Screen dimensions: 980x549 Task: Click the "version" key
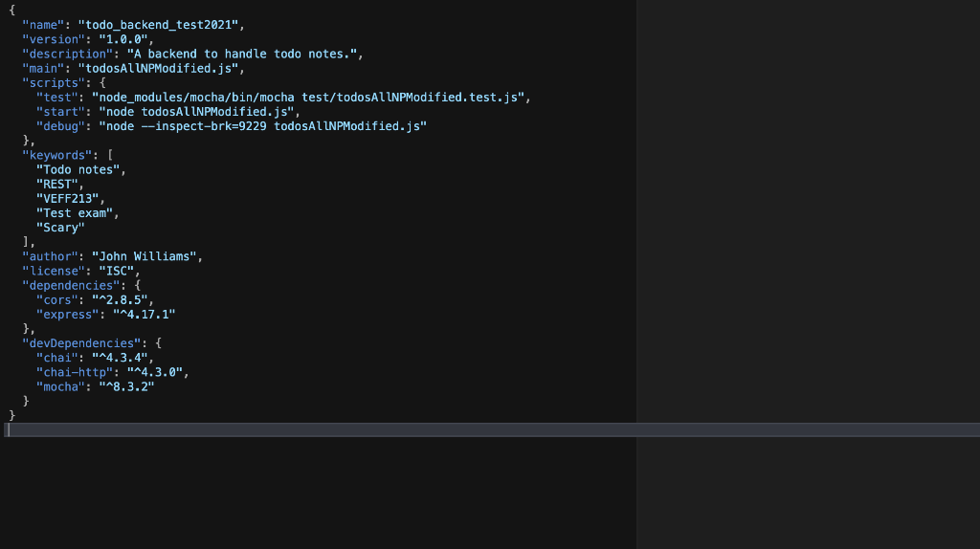(54, 39)
